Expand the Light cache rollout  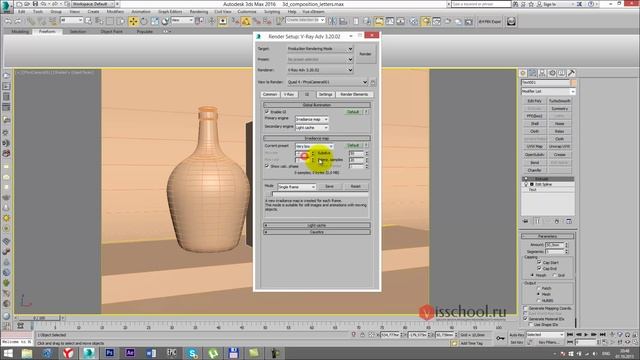pos(317,225)
